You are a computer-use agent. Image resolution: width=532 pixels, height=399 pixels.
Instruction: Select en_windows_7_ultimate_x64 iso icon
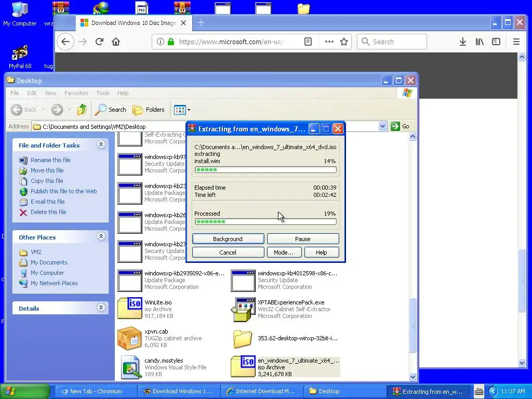[243, 366]
